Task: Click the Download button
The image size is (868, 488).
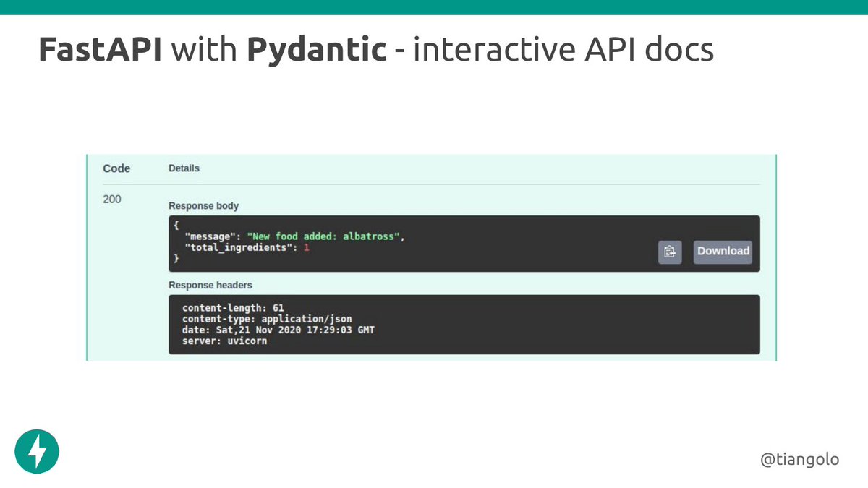Action: [x=723, y=252]
